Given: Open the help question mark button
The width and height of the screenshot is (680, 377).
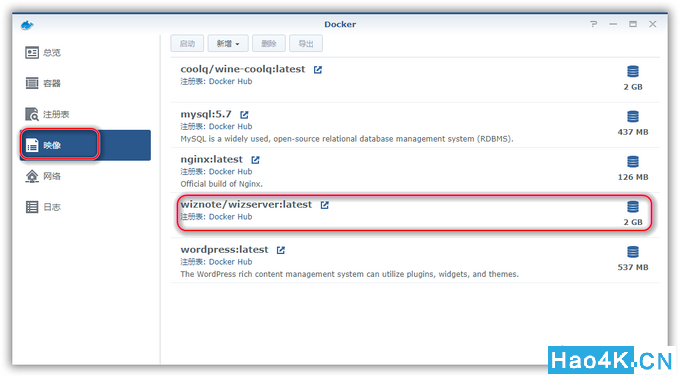Looking at the screenshot, I should [x=594, y=24].
